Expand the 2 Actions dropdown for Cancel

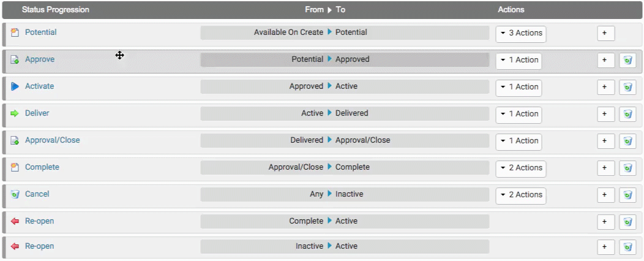[x=520, y=195]
